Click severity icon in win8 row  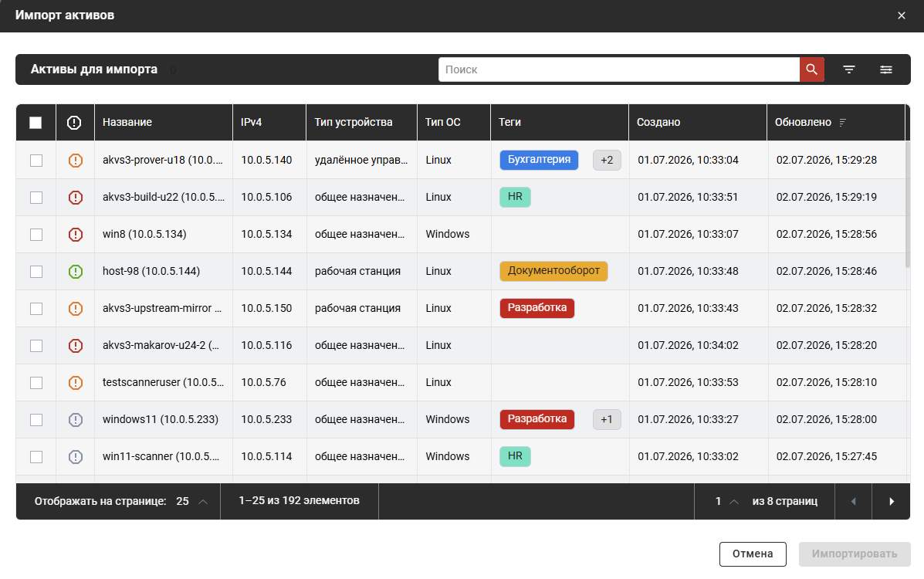[x=76, y=235]
